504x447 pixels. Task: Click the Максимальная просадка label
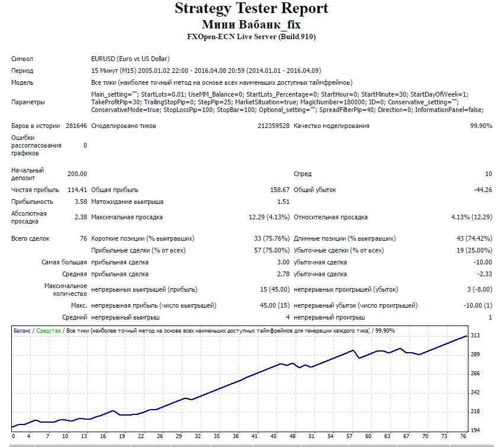pyautogui.click(x=127, y=217)
